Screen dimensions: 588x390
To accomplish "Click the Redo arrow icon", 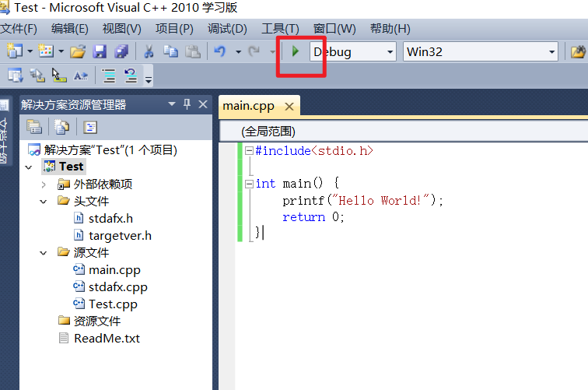I will 254,51.
